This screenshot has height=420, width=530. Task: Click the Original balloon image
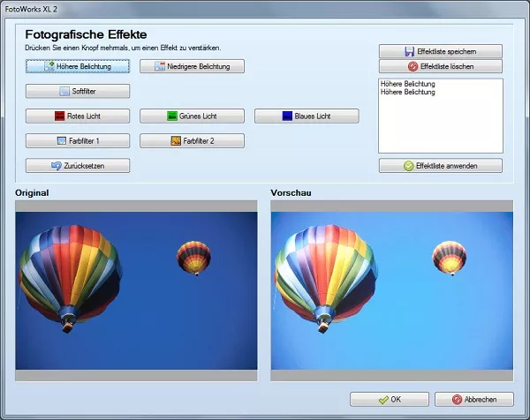(136, 290)
